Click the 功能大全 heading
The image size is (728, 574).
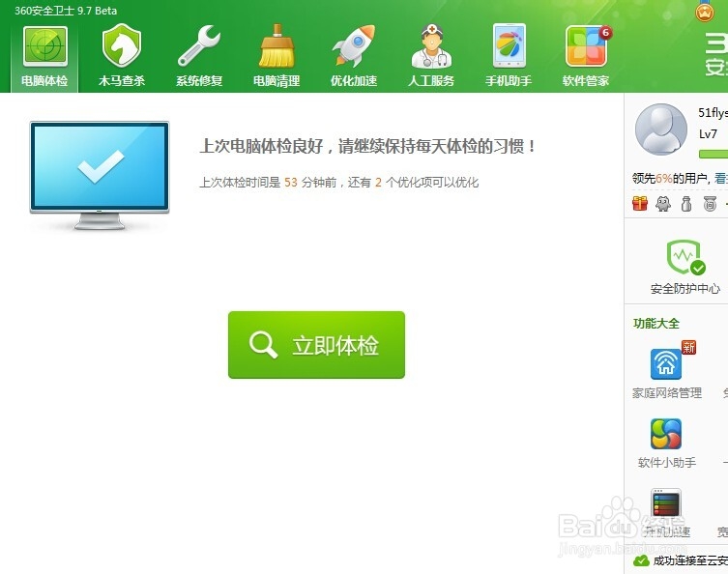pos(656,323)
